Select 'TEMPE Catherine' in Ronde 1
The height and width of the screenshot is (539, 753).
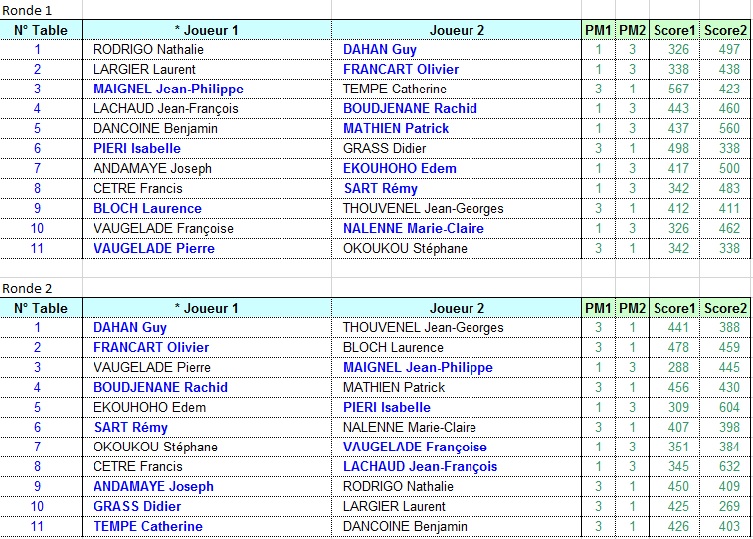(394, 89)
